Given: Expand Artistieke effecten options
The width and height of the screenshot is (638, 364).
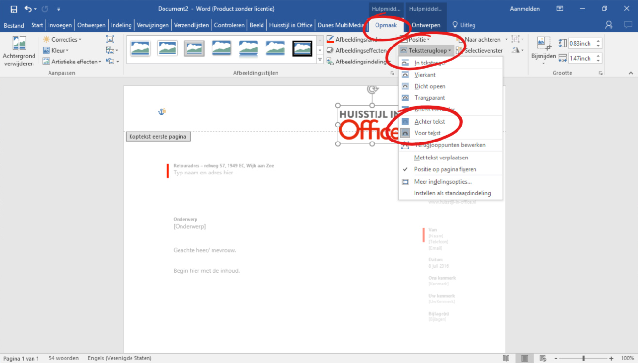Looking at the screenshot, I should (x=72, y=62).
